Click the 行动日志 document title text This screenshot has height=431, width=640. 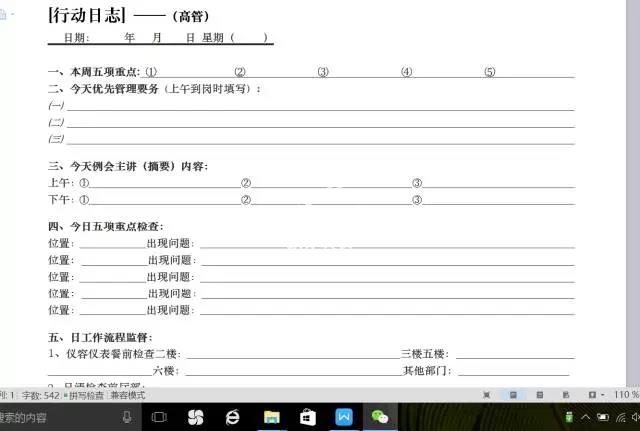(x=88, y=15)
